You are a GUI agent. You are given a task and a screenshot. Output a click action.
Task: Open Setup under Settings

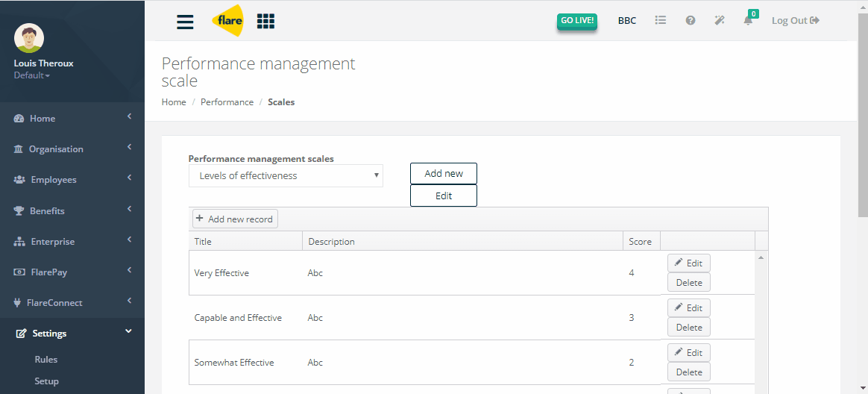[x=46, y=381]
